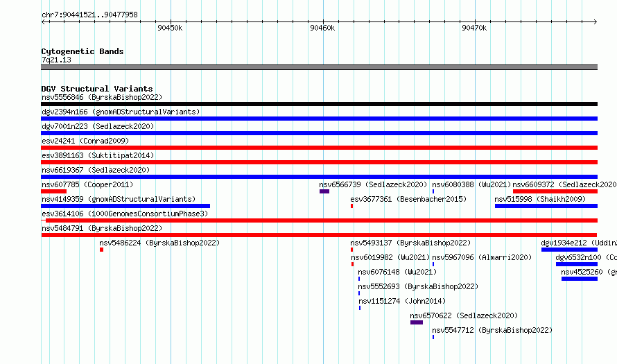Open the dgv2394n166 (gnomADStructuralVariants) label

point(121,112)
